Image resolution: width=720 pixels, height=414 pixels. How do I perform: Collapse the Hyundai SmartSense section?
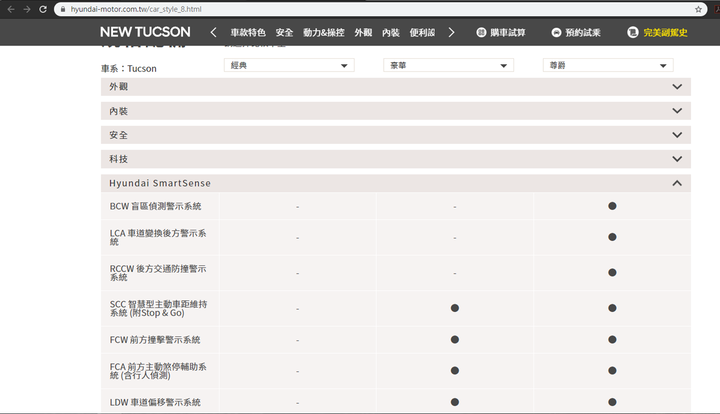[396, 183]
